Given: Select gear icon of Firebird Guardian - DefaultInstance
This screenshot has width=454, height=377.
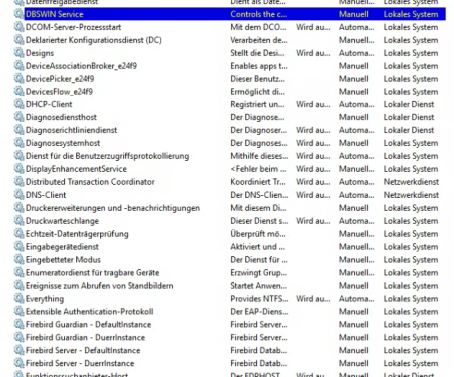Looking at the screenshot, I should (19, 325).
